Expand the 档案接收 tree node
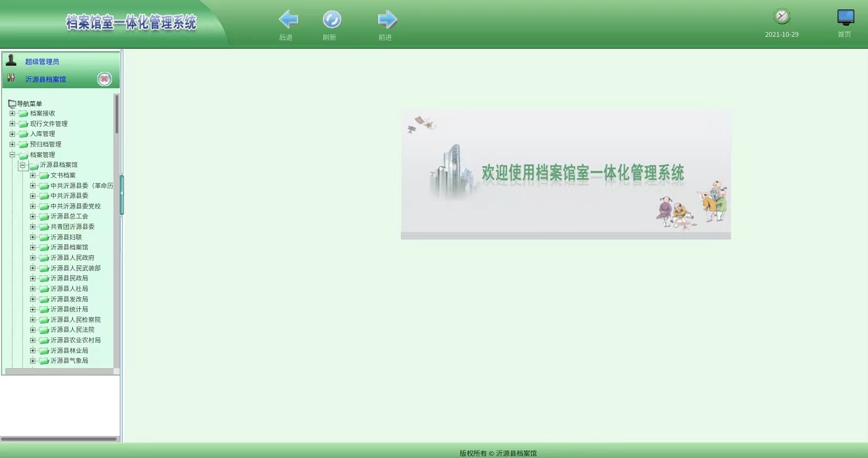This screenshot has width=868, height=458. (12, 113)
